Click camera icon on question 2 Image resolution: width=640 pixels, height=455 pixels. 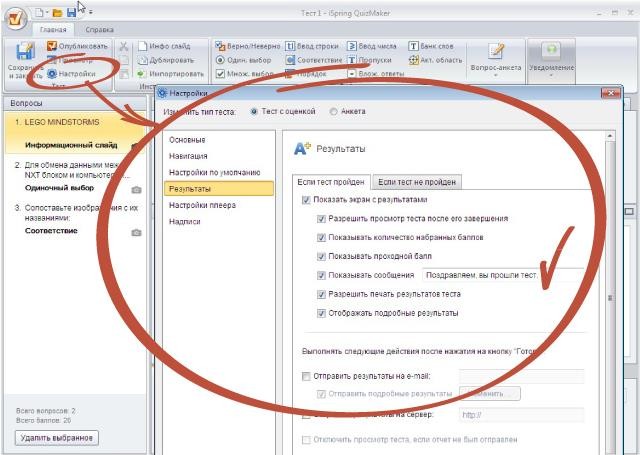136,190
